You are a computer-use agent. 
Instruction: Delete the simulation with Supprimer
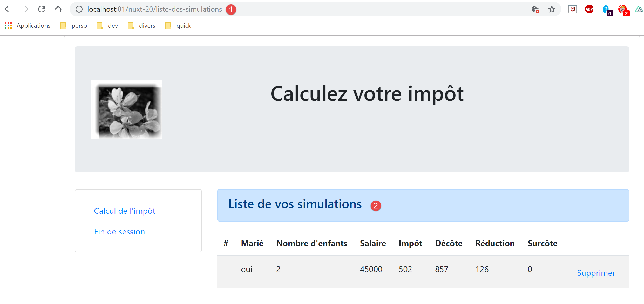click(596, 273)
